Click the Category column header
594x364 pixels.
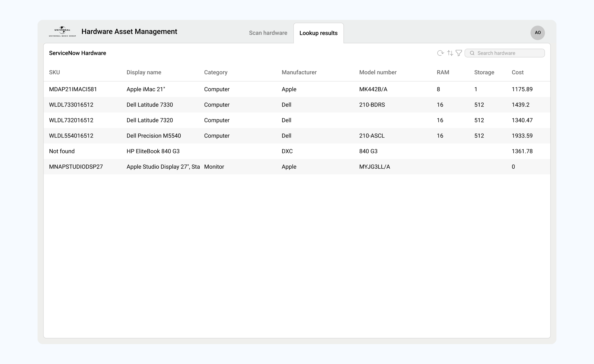point(216,72)
